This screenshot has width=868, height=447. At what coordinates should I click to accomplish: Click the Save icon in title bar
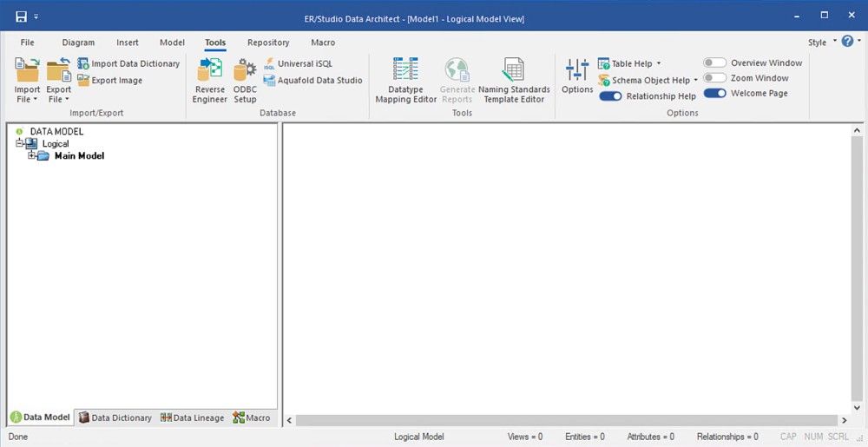point(21,16)
